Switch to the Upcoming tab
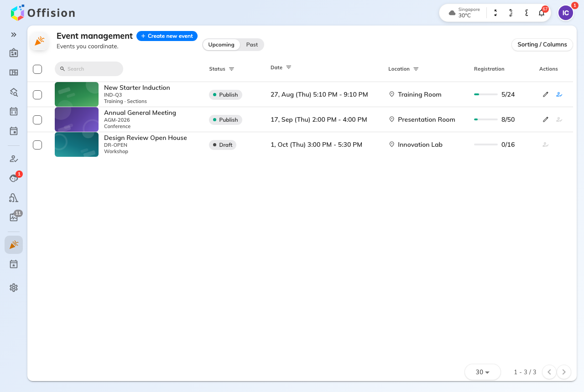The width and height of the screenshot is (584, 392). pos(221,45)
